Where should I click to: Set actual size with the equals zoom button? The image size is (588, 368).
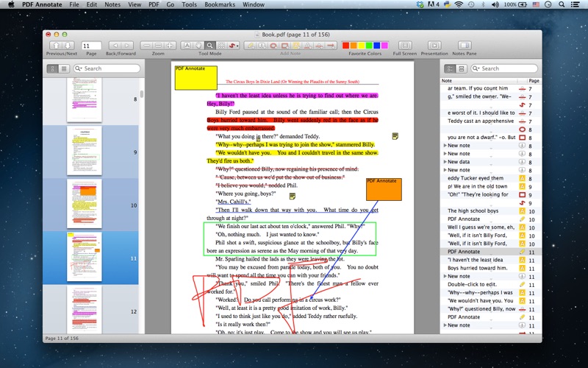158,46
